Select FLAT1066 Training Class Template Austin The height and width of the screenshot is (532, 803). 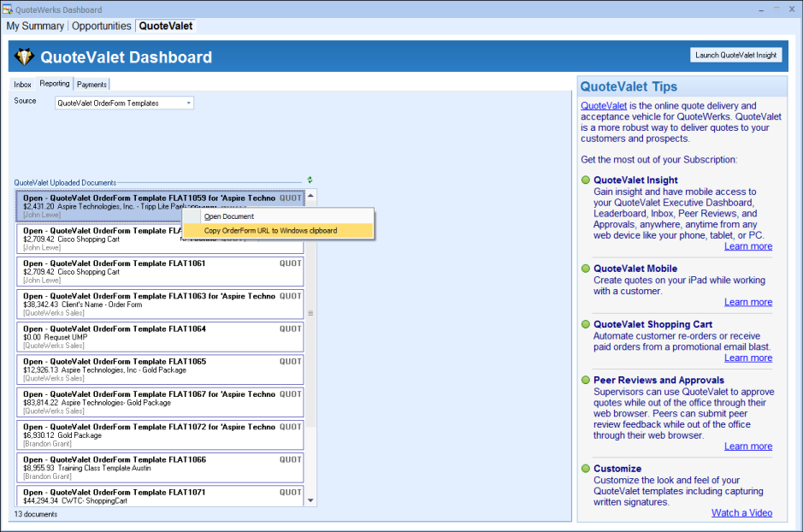(x=160, y=468)
